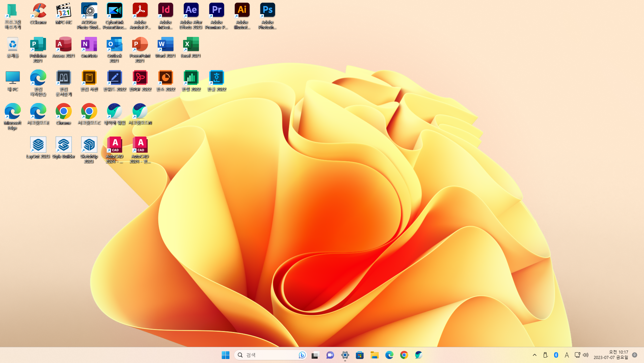Select the CCleaner desktop icon
Viewport: 644px width, 363px height.
tap(38, 11)
